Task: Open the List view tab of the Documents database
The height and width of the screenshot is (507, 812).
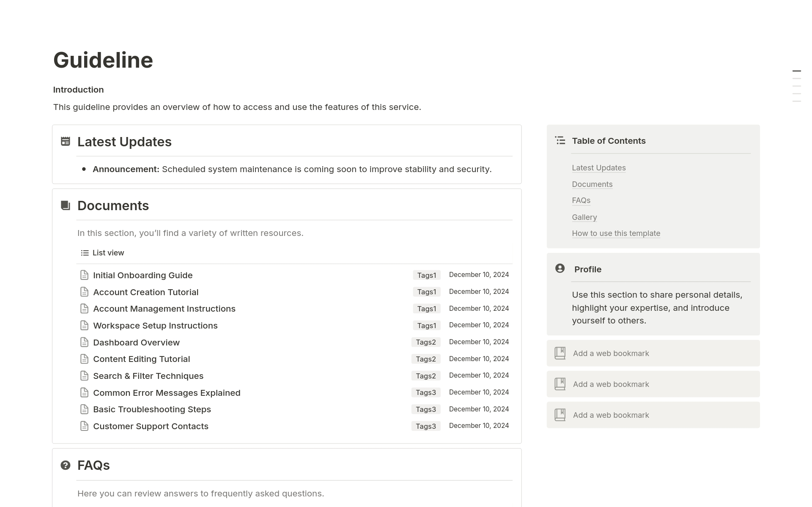Action: pos(108,252)
